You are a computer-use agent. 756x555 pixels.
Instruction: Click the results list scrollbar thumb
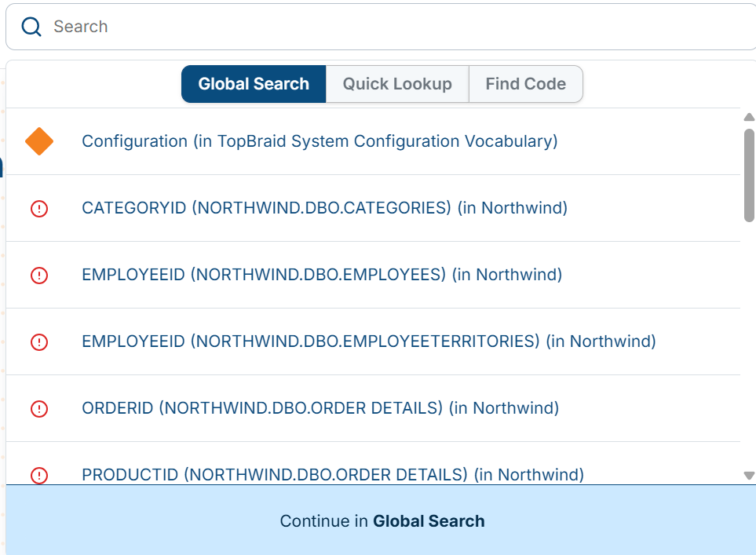(749, 176)
